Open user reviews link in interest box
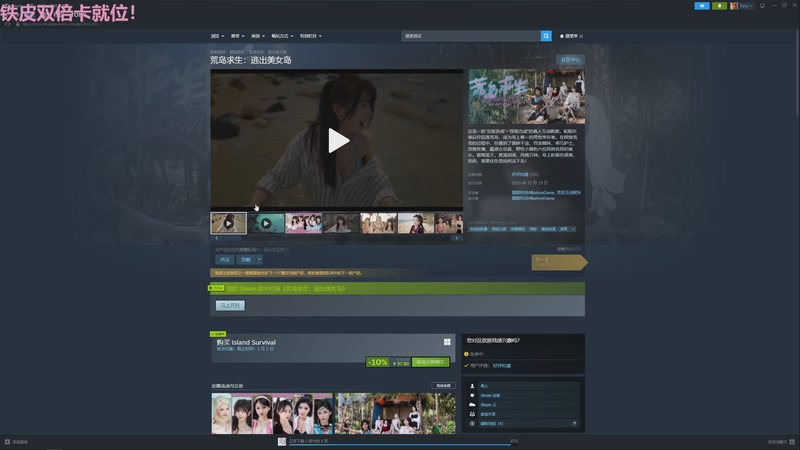 tap(502, 365)
